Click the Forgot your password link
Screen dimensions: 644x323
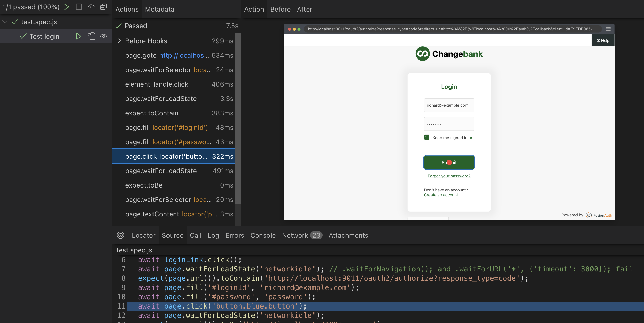(449, 176)
